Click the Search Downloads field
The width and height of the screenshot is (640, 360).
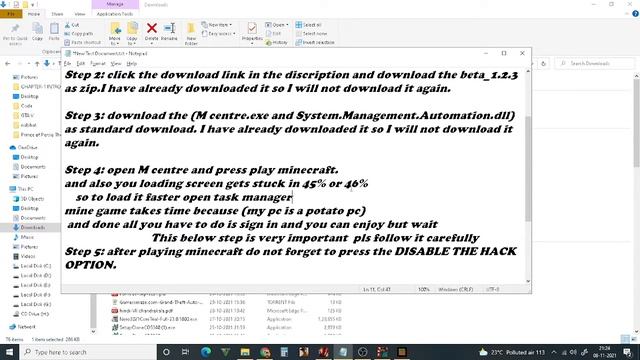point(595,64)
